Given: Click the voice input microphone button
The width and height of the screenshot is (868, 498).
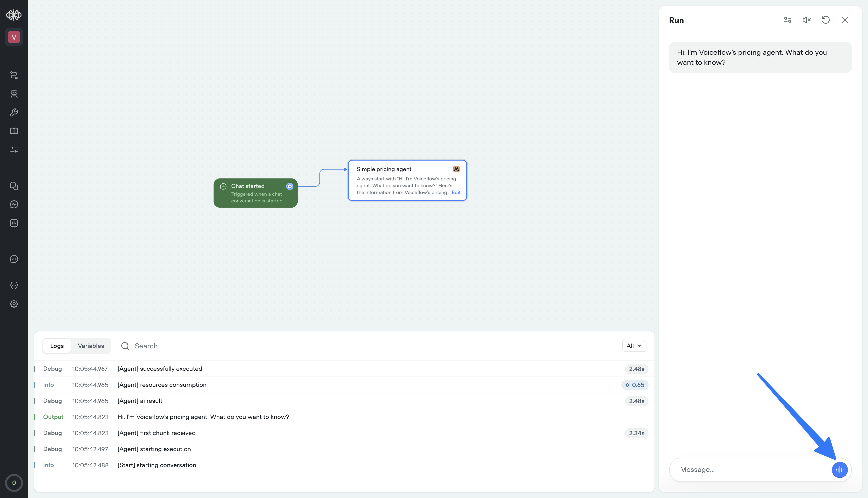Looking at the screenshot, I should [x=839, y=470].
